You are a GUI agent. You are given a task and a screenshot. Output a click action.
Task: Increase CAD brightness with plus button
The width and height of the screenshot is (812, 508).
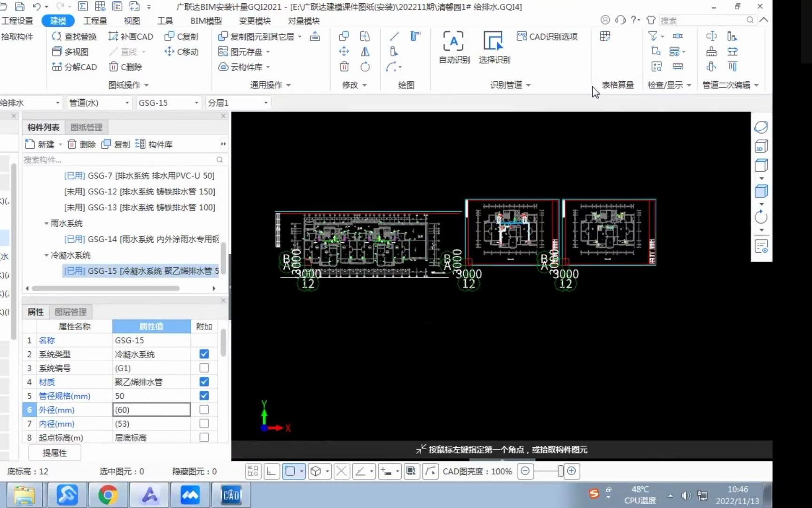[571, 471]
